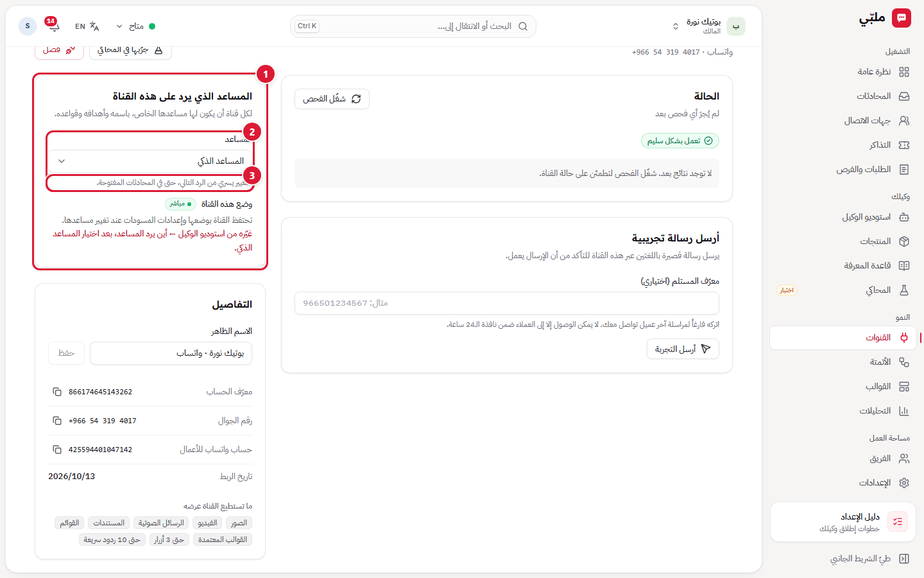Click the قاعدة المعرفة book icon
This screenshot has width=924, height=578.
(904, 266)
